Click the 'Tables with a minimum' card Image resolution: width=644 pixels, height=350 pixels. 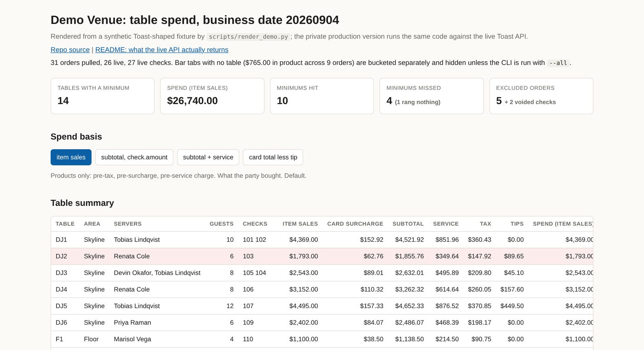tap(103, 96)
